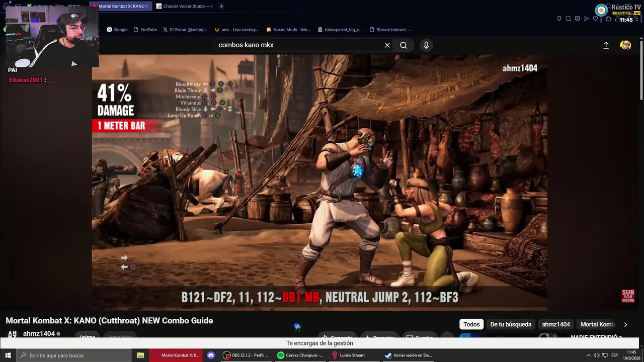Viewport: 644px width, 362px height.
Task: Open the teknoparrot_big_c bookmark
Action: [x=340, y=30]
